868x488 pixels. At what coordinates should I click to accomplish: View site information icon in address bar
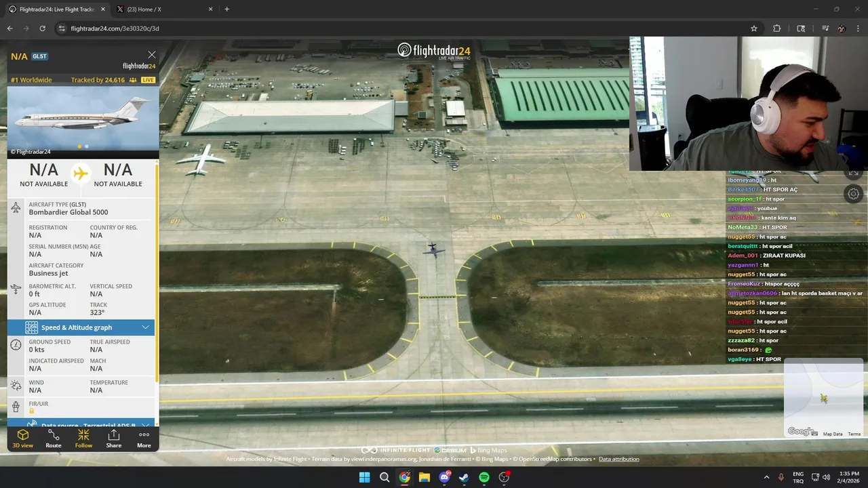(62, 28)
